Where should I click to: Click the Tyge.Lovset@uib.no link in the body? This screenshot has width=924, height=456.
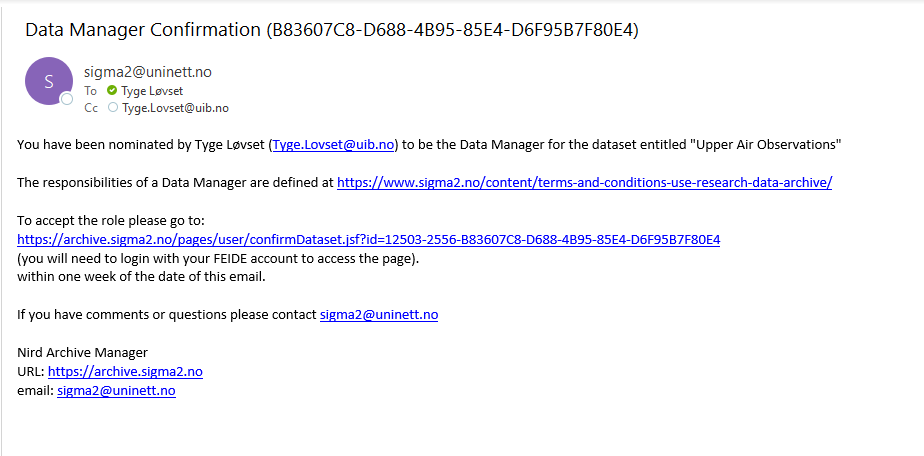pos(334,145)
